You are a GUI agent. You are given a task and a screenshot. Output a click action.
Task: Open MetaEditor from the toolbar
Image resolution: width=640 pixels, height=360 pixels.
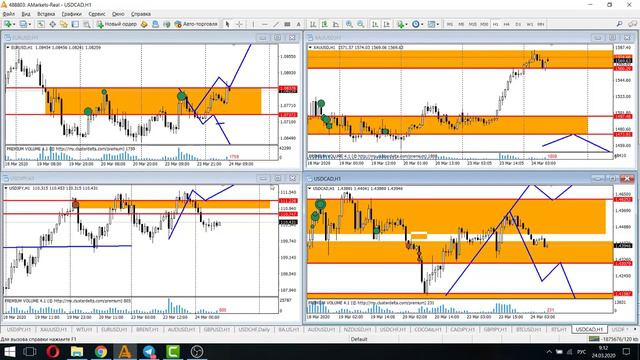pos(144,24)
